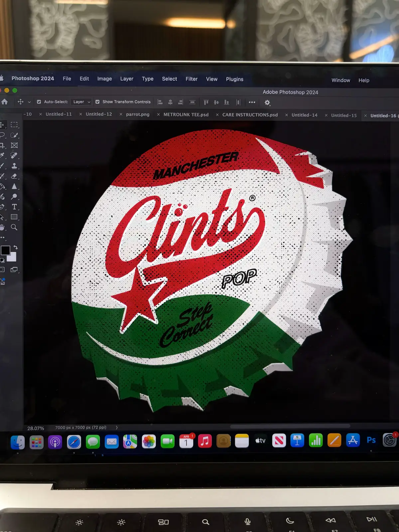Screen dimensions: 399x532
Task: Select the Rectangular Marquee tool
Action: (x=14, y=125)
